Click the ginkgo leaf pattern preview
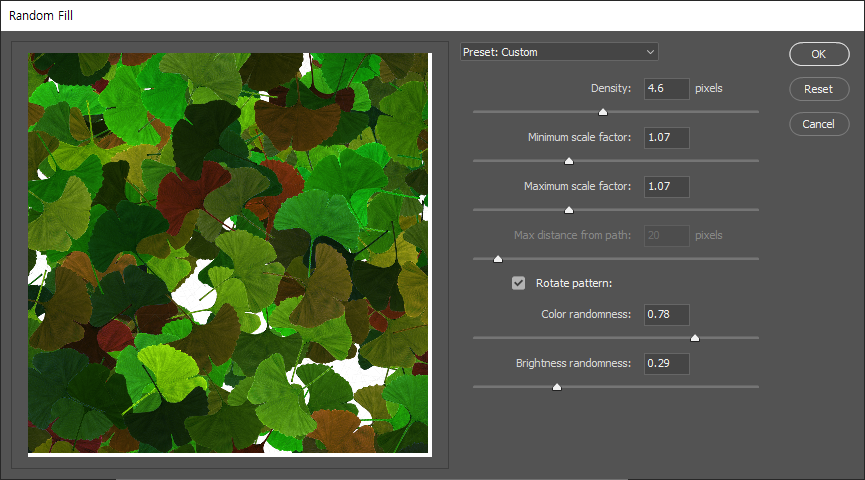Viewport: 865px width, 480px height. (229, 254)
